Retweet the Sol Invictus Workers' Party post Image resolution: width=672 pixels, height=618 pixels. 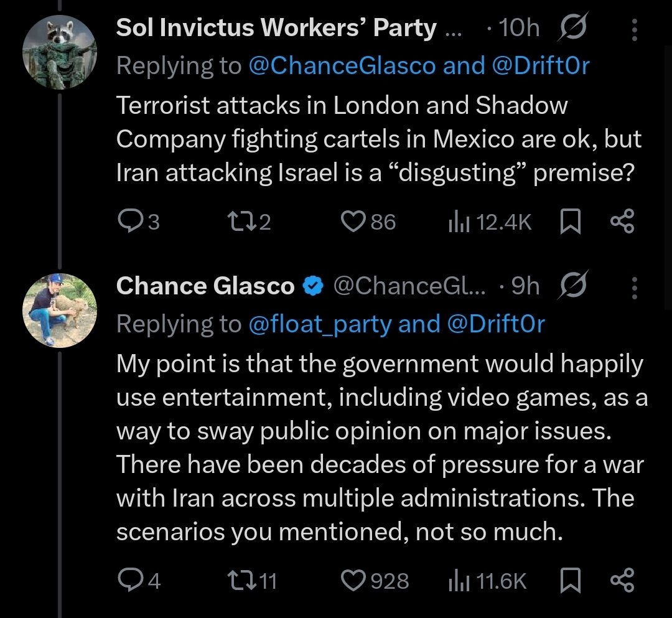click(240, 222)
